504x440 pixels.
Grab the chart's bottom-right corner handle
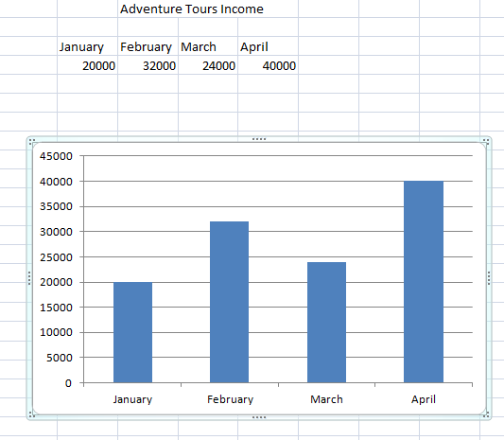point(486,414)
